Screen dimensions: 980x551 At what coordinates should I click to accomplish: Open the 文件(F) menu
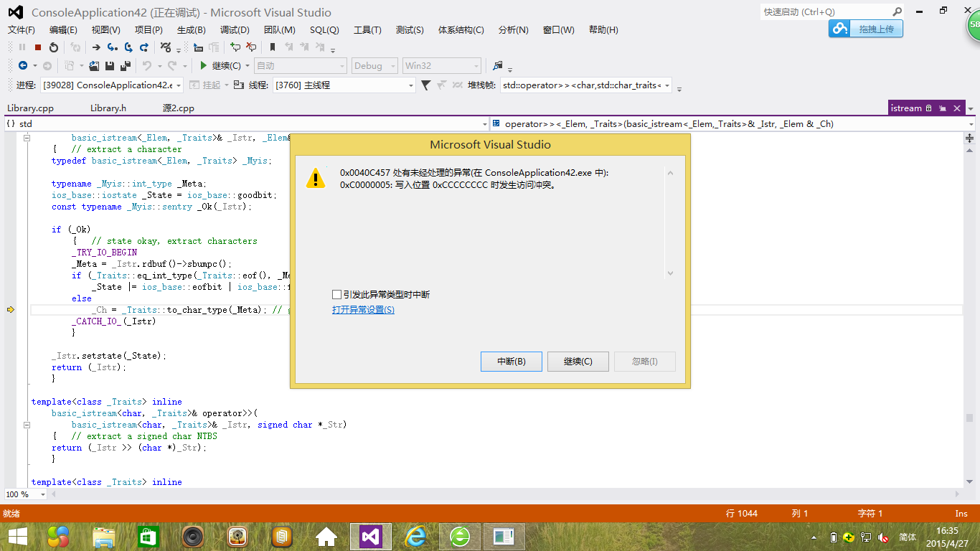coord(22,30)
